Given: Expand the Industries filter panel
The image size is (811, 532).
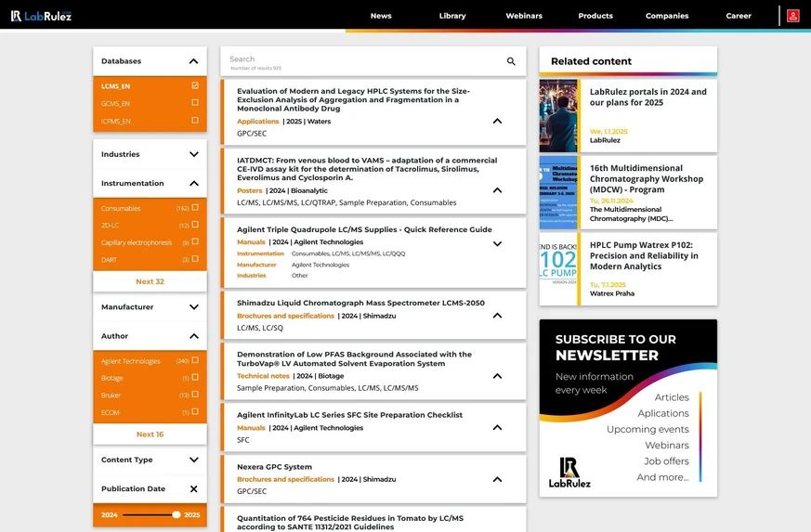Looking at the screenshot, I should click(193, 154).
